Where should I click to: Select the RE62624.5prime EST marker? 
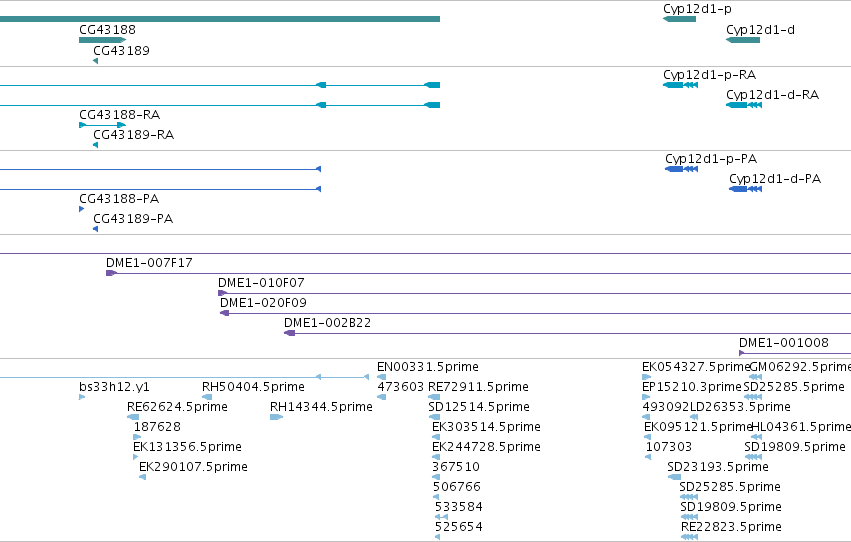tap(133, 417)
